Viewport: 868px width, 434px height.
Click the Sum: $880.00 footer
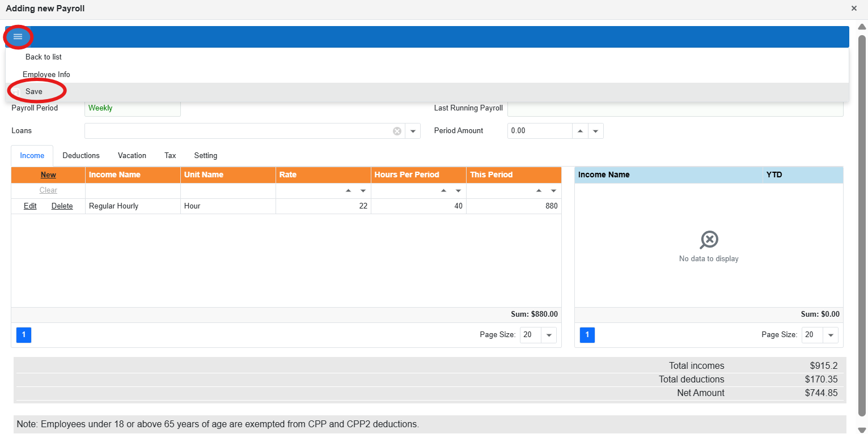[x=534, y=314]
